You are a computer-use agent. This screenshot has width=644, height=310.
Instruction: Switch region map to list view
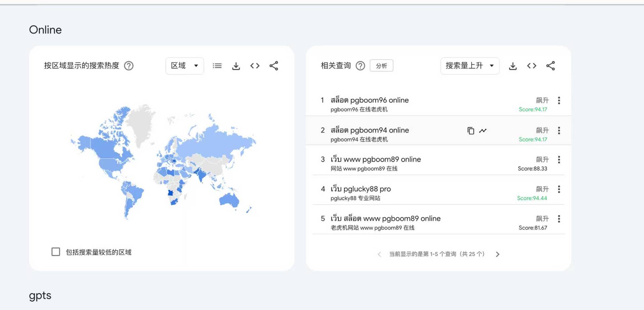217,66
